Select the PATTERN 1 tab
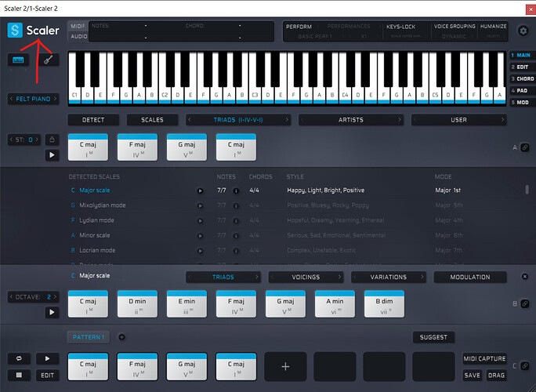This screenshot has height=392, width=536. [89, 337]
